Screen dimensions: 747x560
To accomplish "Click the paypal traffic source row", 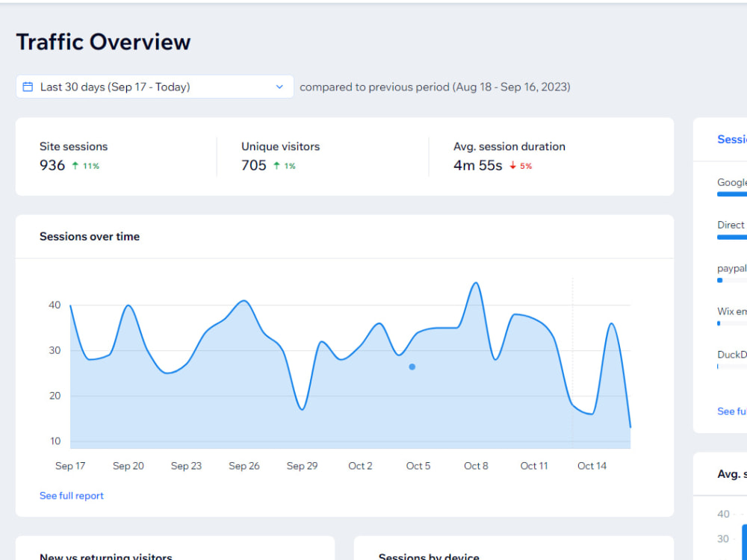I will tap(732, 274).
